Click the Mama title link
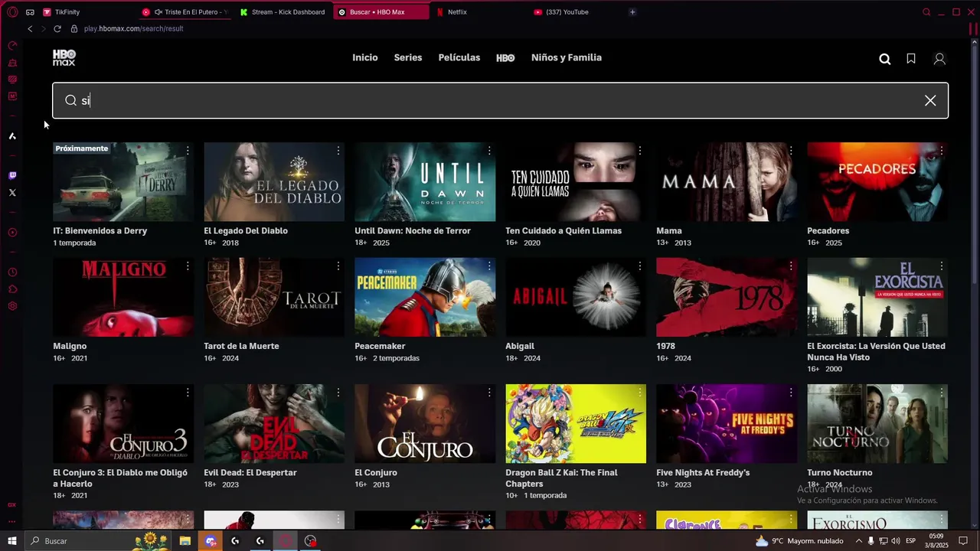 click(669, 231)
